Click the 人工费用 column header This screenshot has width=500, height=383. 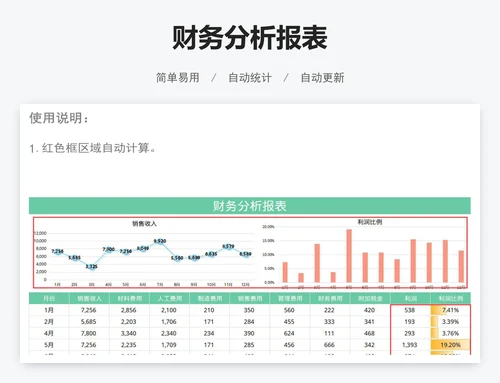click(x=169, y=298)
